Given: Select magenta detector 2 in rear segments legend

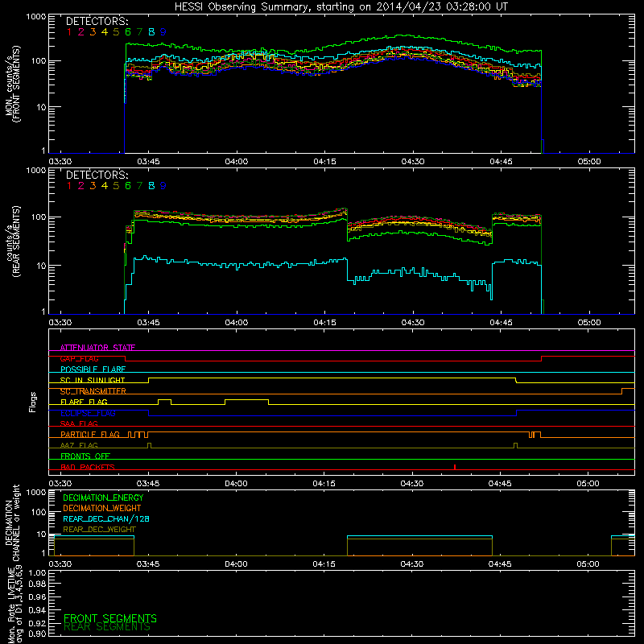Looking at the screenshot, I should click(81, 186).
